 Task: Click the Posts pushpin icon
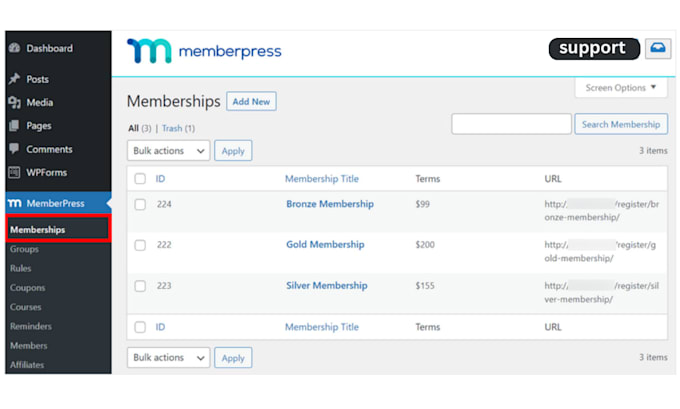coord(14,79)
